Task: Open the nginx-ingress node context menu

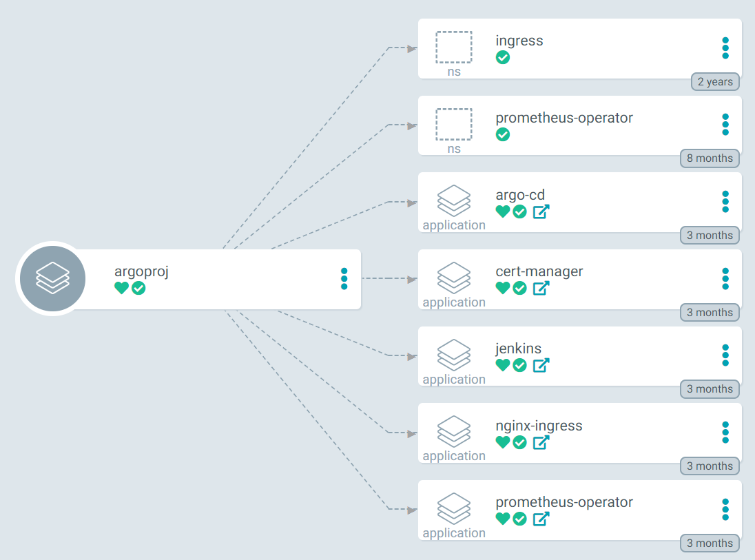Action: pyautogui.click(x=725, y=433)
